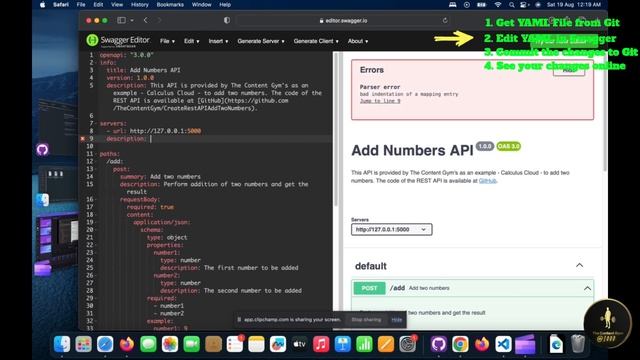Open Numbers from the dock

tap(364, 344)
